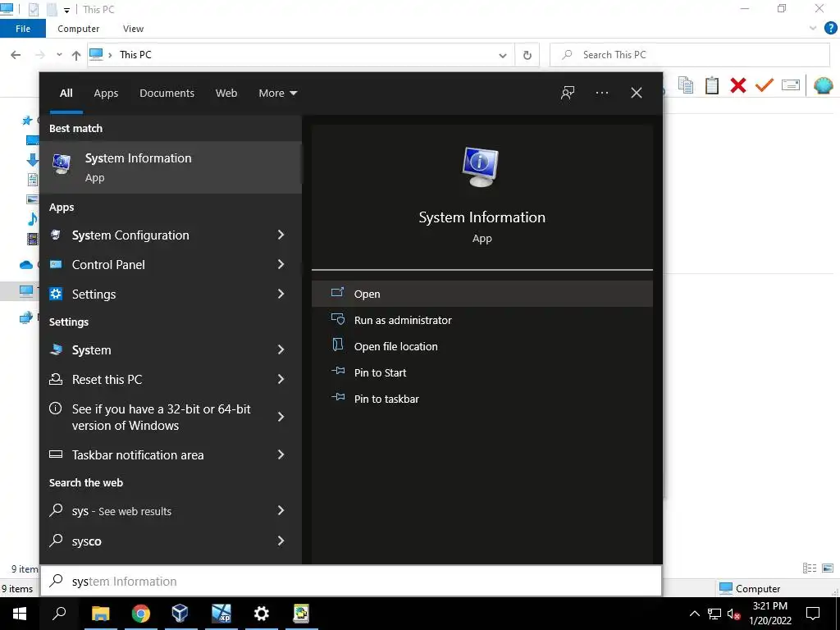Open VirtualBox from the taskbar

click(180, 614)
